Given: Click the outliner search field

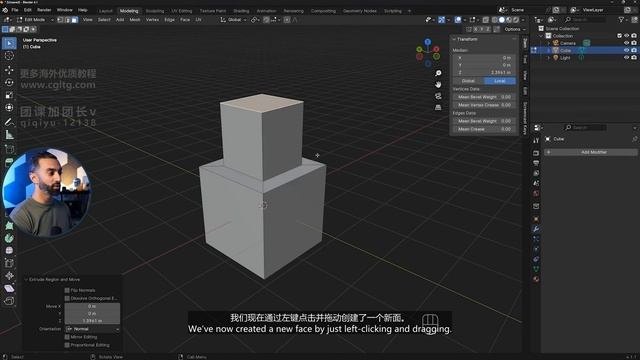Looking at the screenshot, I should pos(585,20).
